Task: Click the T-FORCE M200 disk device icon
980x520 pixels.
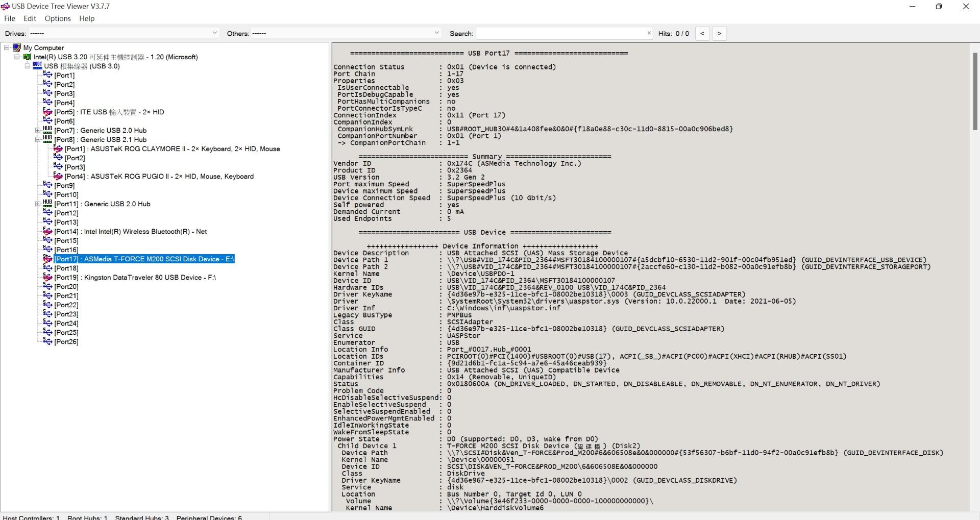Action: point(47,259)
